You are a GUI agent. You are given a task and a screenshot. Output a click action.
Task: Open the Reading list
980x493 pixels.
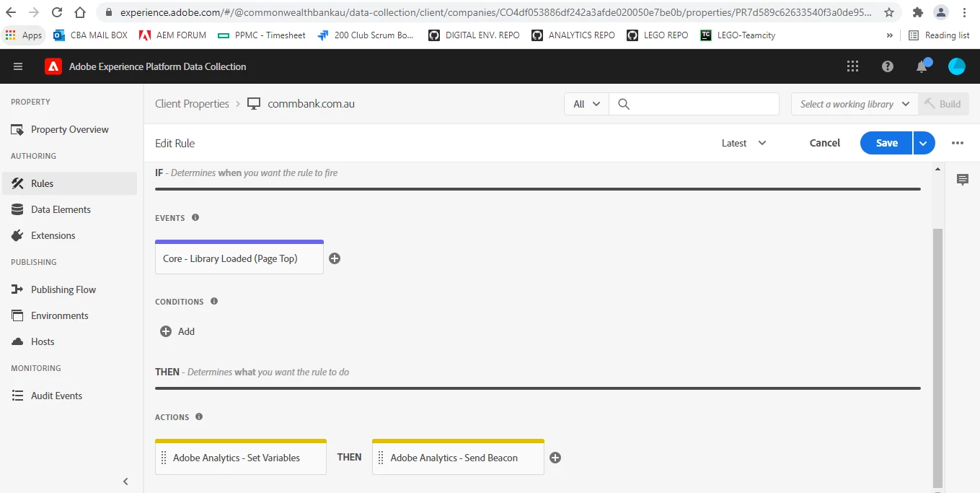click(938, 35)
